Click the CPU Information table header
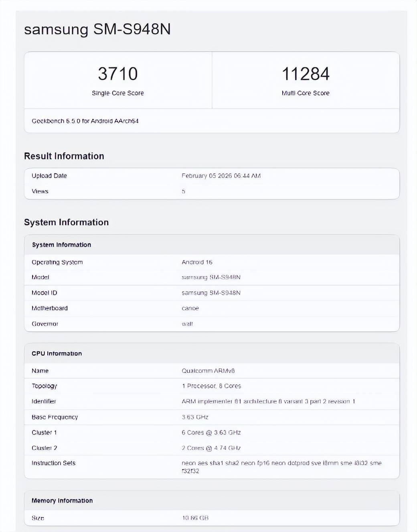This screenshot has width=417, height=532. pyautogui.click(x=57, y=353)
